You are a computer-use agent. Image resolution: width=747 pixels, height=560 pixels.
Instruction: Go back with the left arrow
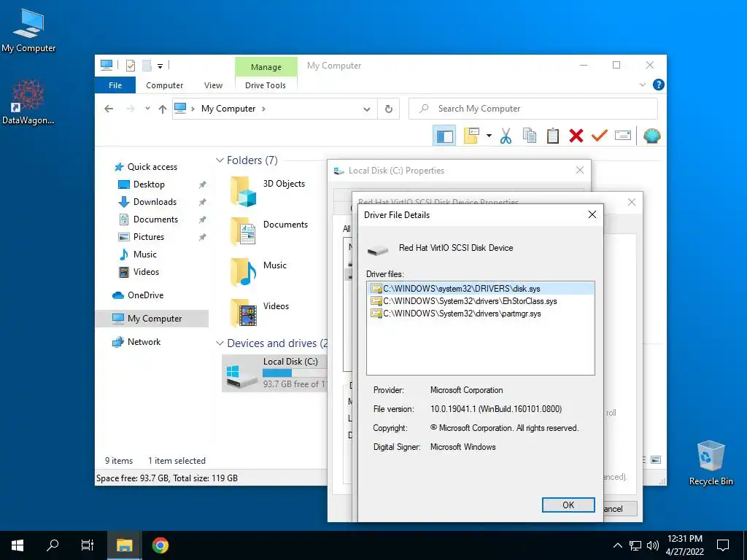109,109
